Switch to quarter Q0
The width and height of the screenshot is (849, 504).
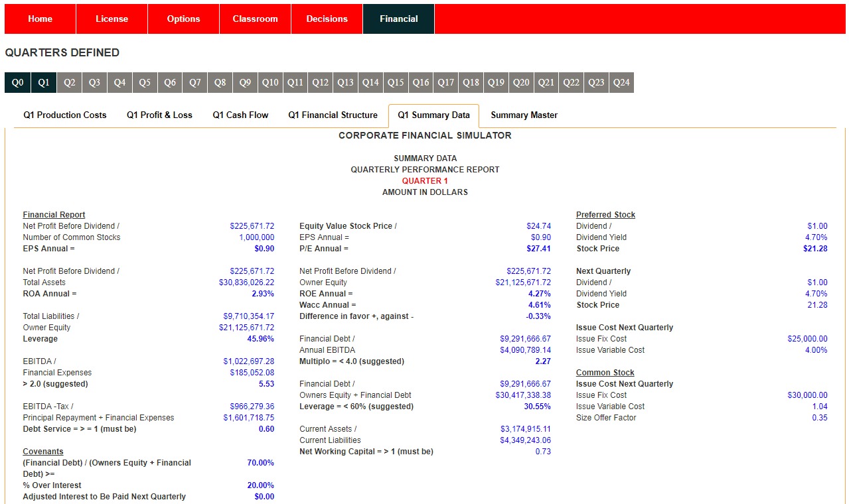[17, 83]
